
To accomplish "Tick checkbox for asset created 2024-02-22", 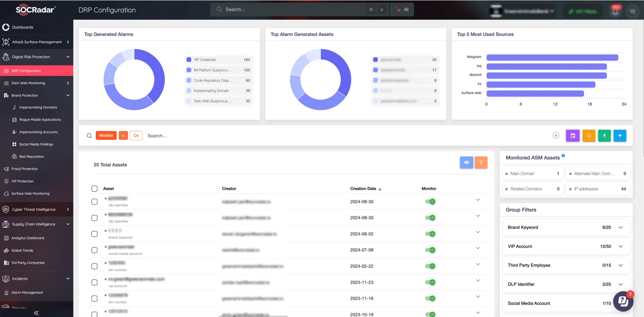I will click(94, 266).
